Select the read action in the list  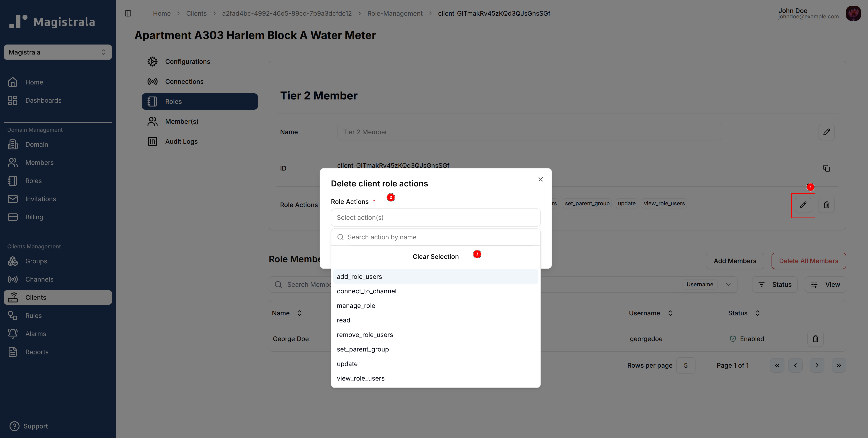point(343,320)
